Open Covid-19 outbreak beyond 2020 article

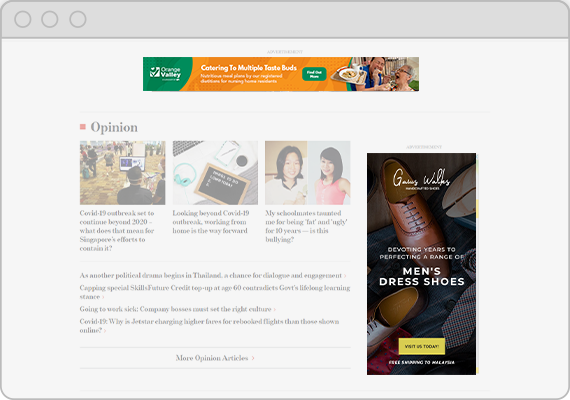tap(117, 231)
